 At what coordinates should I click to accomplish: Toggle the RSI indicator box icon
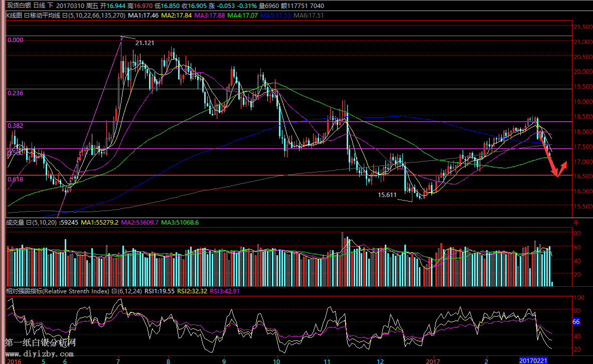coord(114,291)
